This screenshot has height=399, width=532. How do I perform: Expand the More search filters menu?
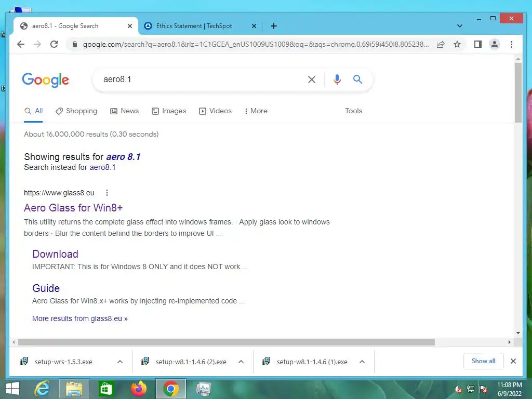coord(256,111)
